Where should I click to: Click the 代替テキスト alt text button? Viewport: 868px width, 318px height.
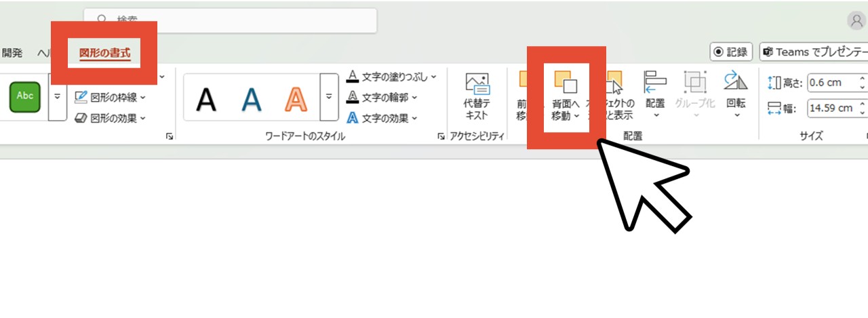477,96
